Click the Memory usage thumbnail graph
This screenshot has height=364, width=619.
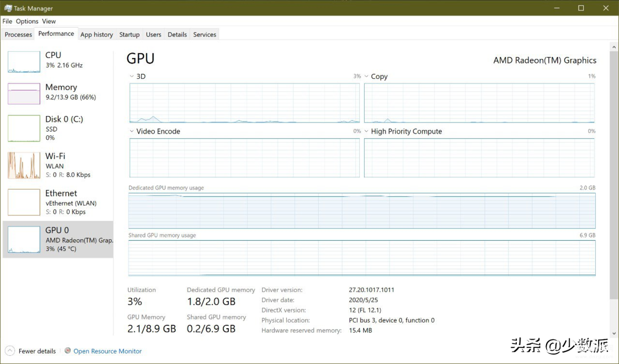(24, 94)
